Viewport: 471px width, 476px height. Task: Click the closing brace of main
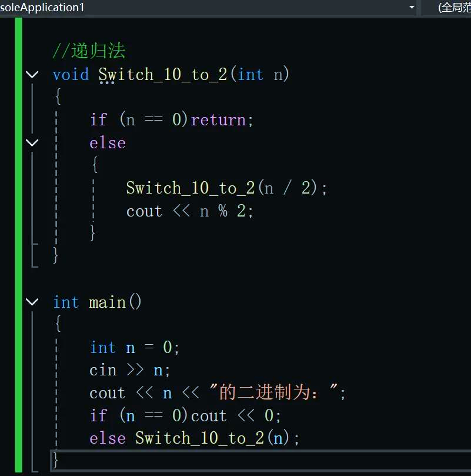[55, 460]
